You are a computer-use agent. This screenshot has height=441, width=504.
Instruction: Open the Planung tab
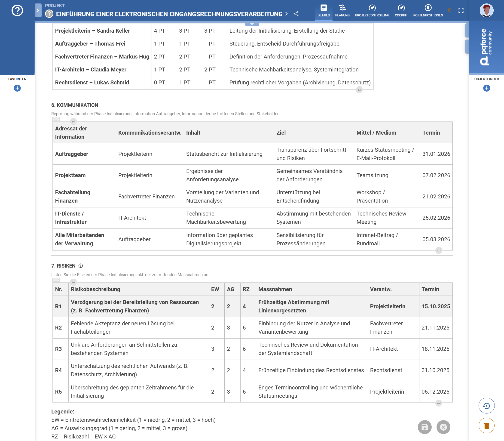342,11
